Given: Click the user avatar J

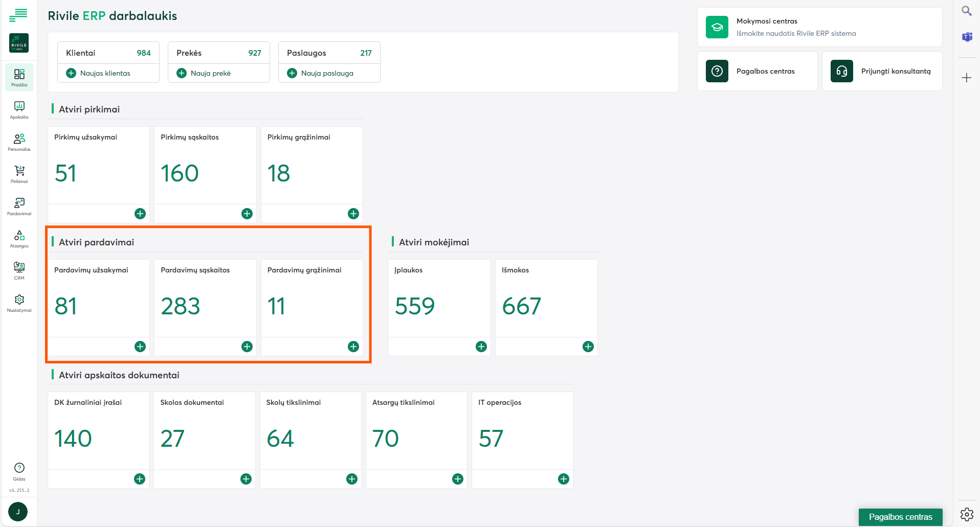Looking at the screenshot, I should (18, 512).
